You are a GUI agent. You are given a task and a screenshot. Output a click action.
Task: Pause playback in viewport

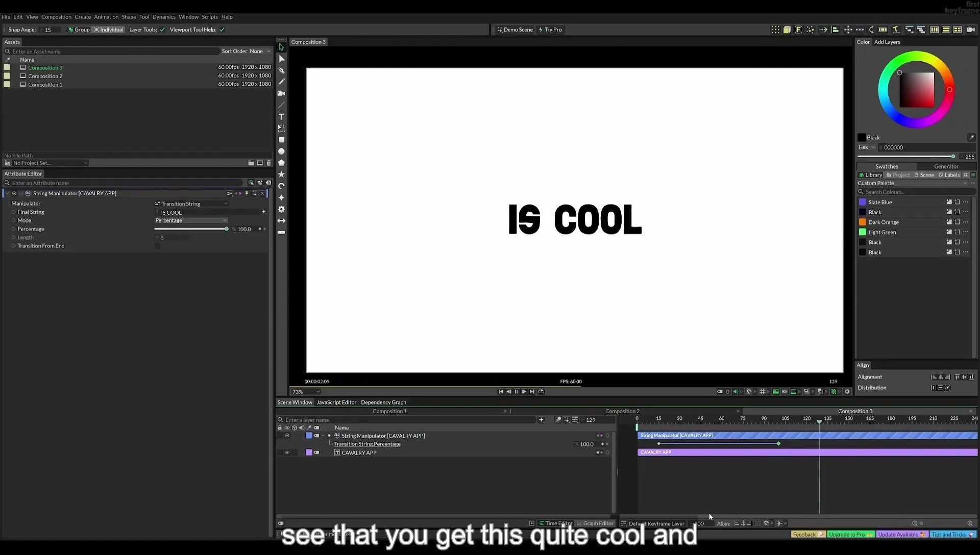point(516,392)
